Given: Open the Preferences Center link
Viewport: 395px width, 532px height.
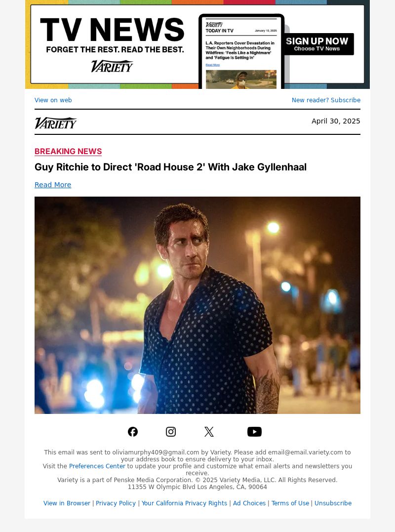Looking at the screenshot, I should [97, 466].
